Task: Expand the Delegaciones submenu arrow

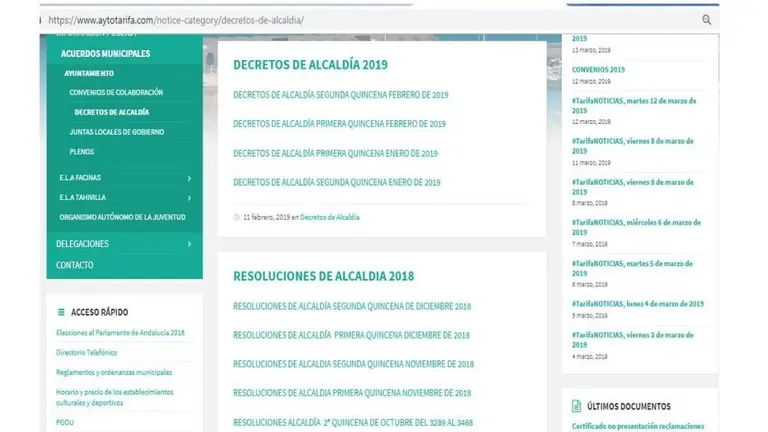Action: pos(189,244)
